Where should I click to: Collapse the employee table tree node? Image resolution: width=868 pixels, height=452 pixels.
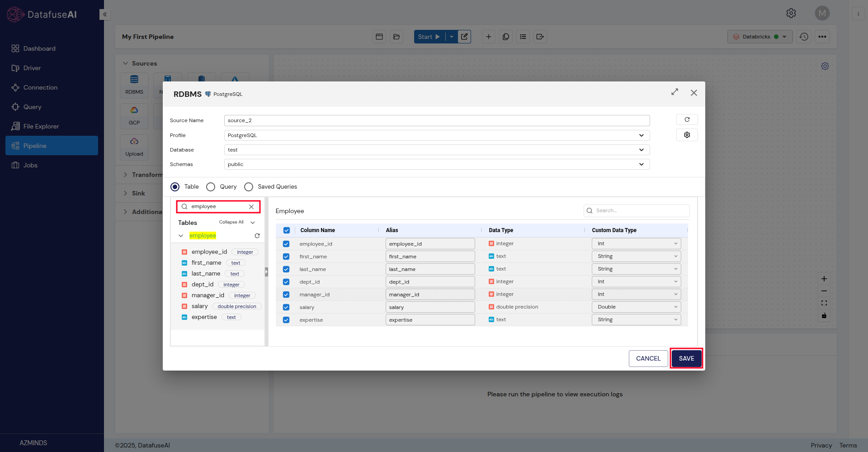coord(181,236)
